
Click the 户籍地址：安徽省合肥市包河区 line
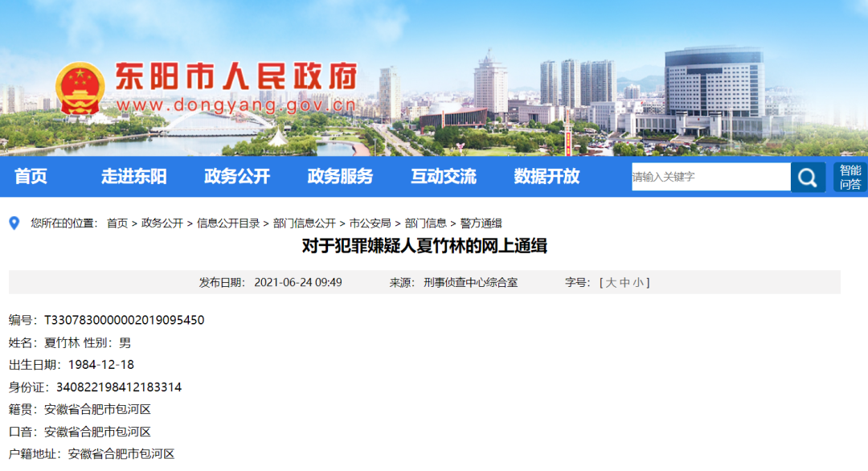[x=92, y=454]
